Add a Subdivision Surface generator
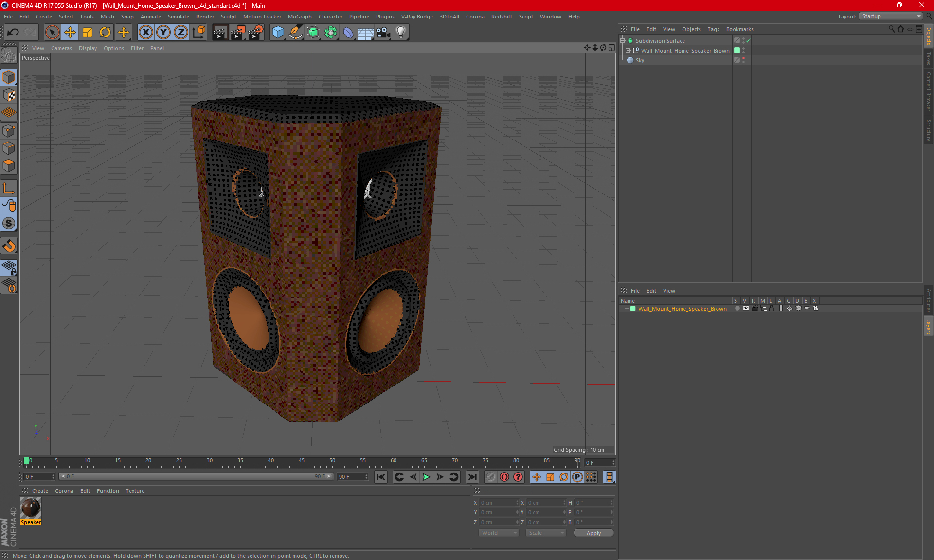The width and height of the screenshot is (934, 560). pos(313,33)
